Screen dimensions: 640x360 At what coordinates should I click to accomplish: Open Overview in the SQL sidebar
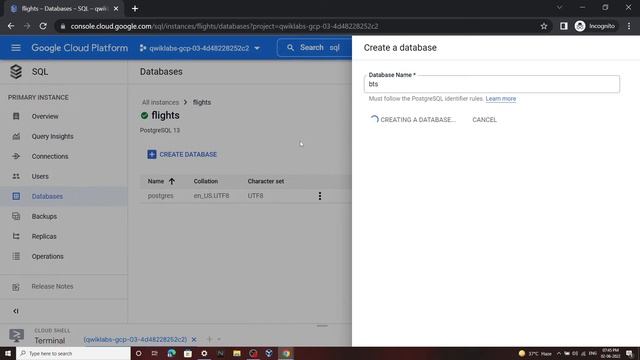pos(45,116)
